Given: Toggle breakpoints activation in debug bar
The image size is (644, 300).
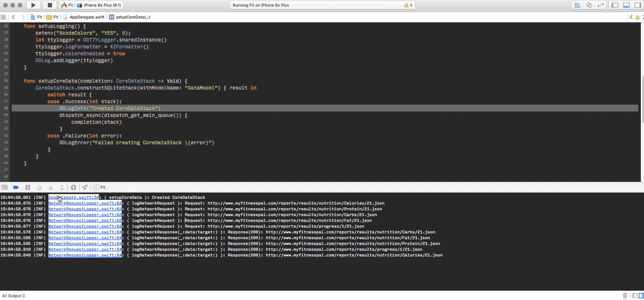Looking at the screenshot, I should 16,187.
